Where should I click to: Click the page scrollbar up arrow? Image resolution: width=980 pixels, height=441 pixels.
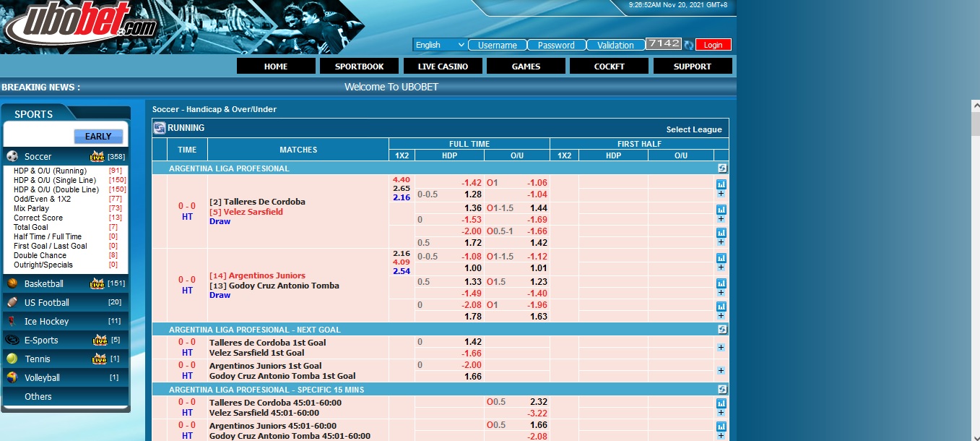[975, 106]
